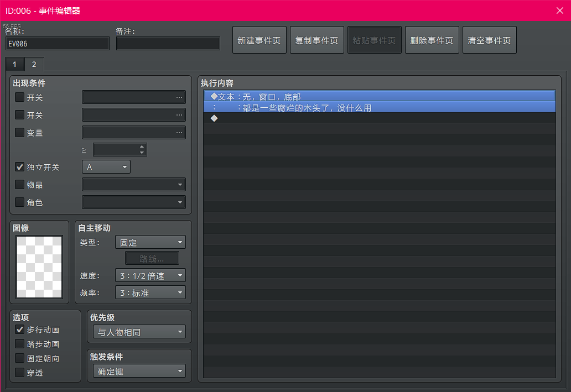
Task: Click the 名称 field containing EV006
Action: pyautogui.click(x=57, y=44)
